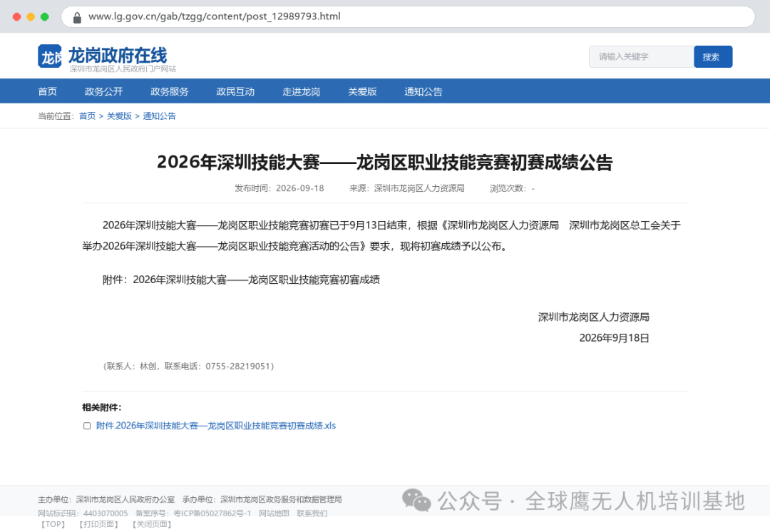Open the 首页 navigation menu item

point(48,91)
